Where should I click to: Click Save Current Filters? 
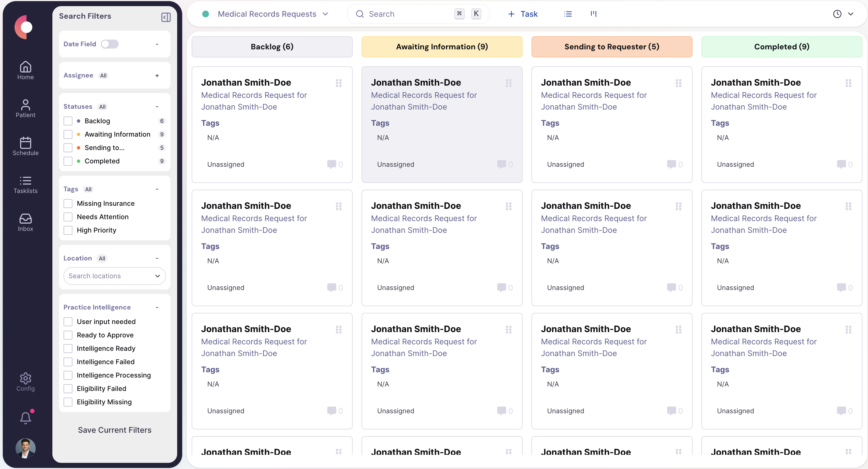114,430
